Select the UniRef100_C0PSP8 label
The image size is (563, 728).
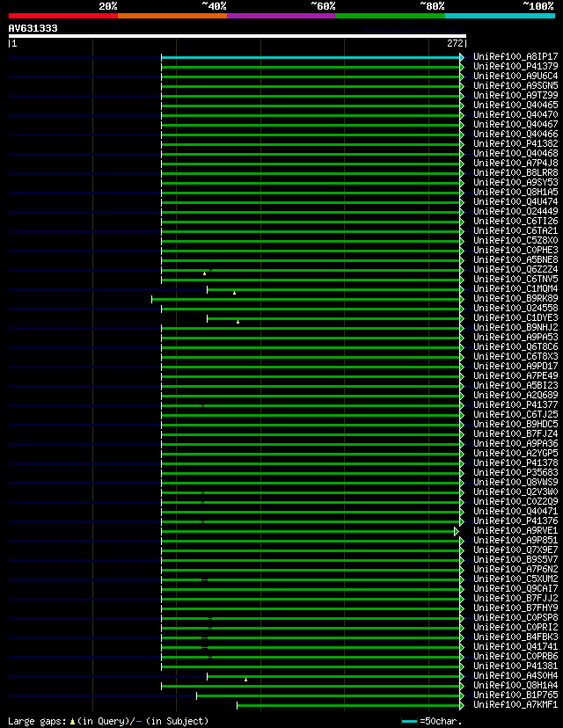point(515,617)
